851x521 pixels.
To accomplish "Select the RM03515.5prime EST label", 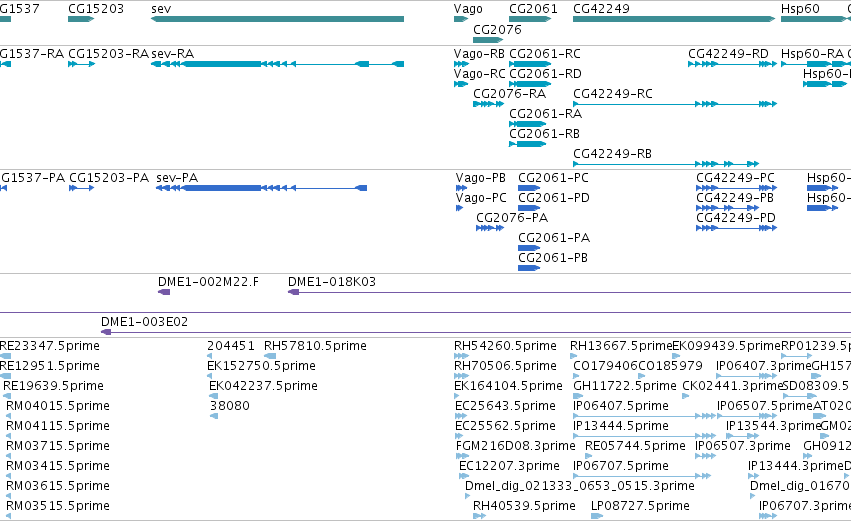I will point(58,507).
